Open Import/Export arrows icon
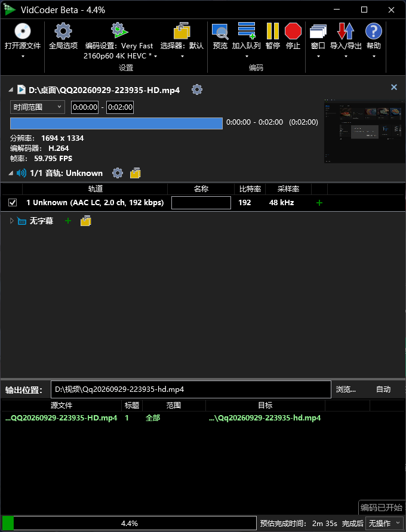The width and height of the screenshot is (406, 532). pyautogui.click(x=346, y=31)
